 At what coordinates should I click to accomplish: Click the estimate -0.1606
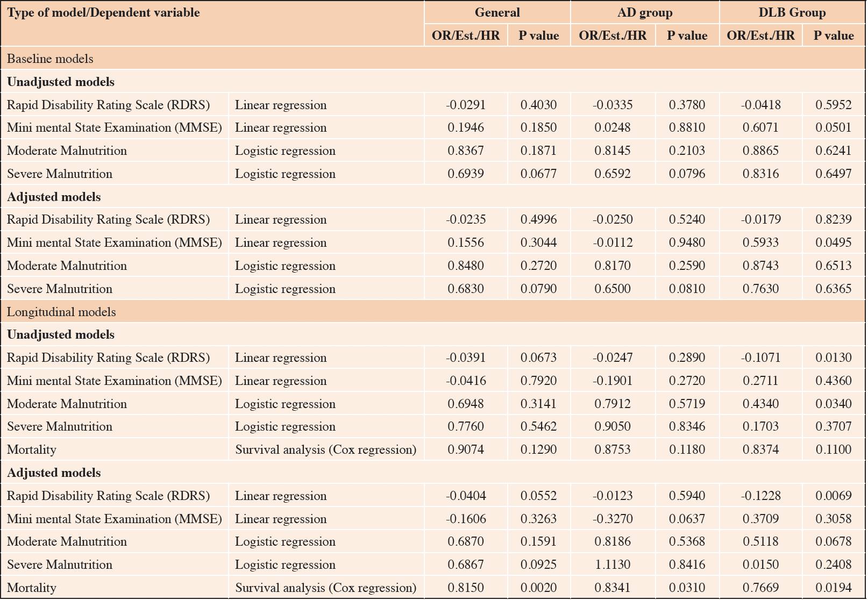pos(466,519)
